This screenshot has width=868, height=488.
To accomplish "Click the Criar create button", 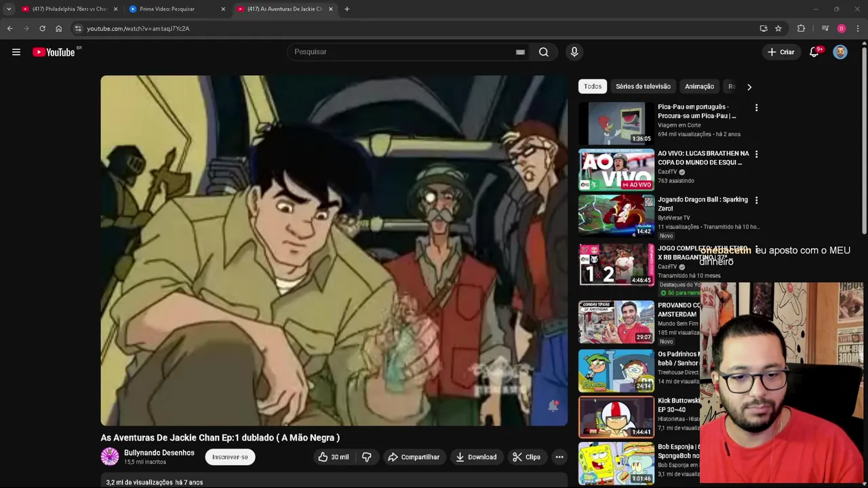I will pos(781,52).
